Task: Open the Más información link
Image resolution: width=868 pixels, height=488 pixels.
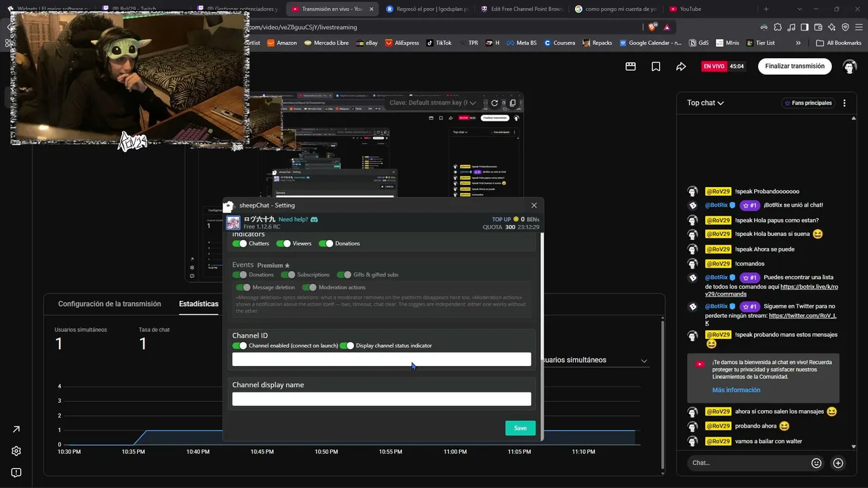Action: [x=736, y=390]
